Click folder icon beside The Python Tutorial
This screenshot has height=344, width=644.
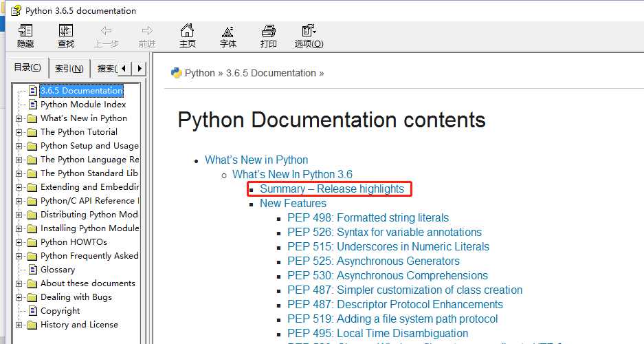point(32,132)
